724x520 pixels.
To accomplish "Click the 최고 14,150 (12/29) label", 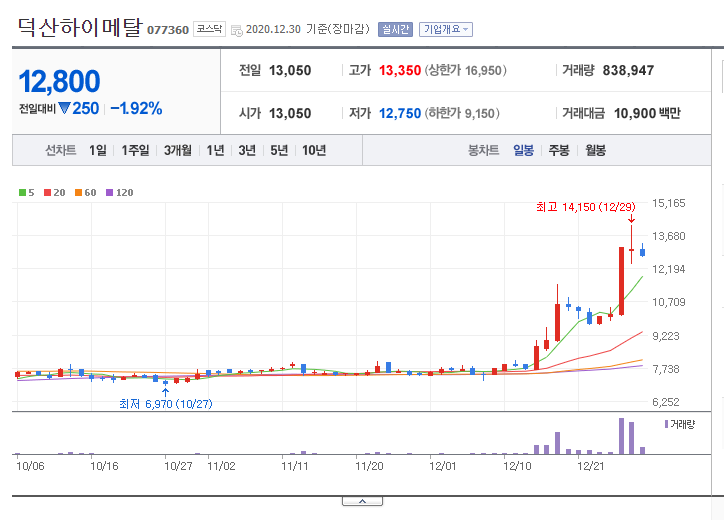I will [585, 207].
